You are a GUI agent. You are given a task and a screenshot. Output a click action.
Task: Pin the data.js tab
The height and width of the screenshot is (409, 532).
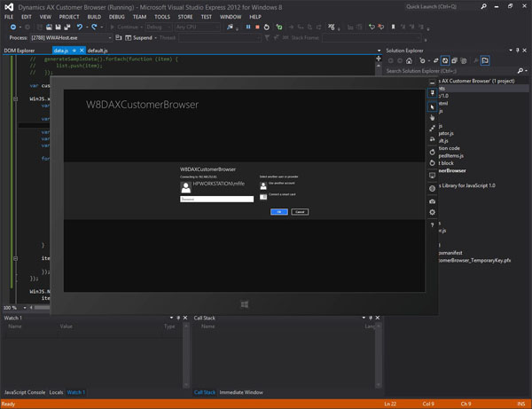[74, 51]
